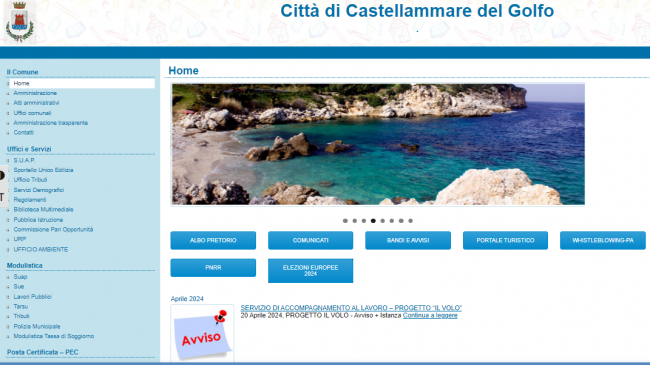
Task: Open the Regolamenti link
Action: 29,200
